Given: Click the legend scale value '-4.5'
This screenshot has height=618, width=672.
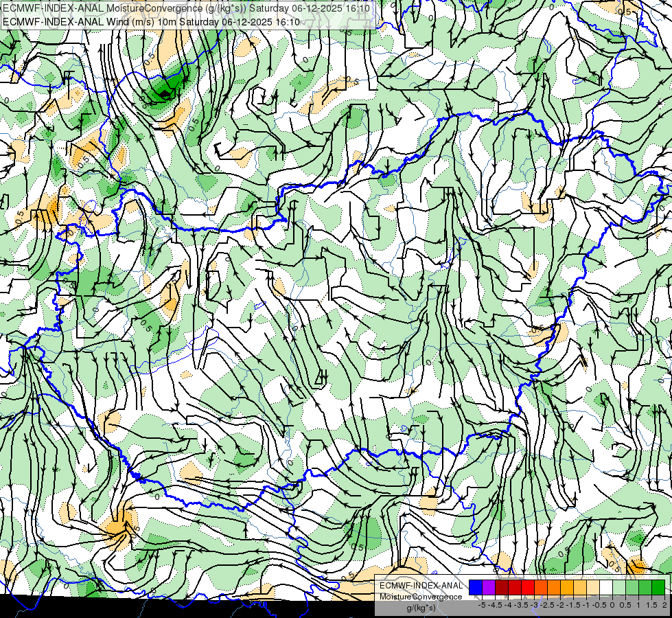Looking at the screenshot, I should coord(495,605).
